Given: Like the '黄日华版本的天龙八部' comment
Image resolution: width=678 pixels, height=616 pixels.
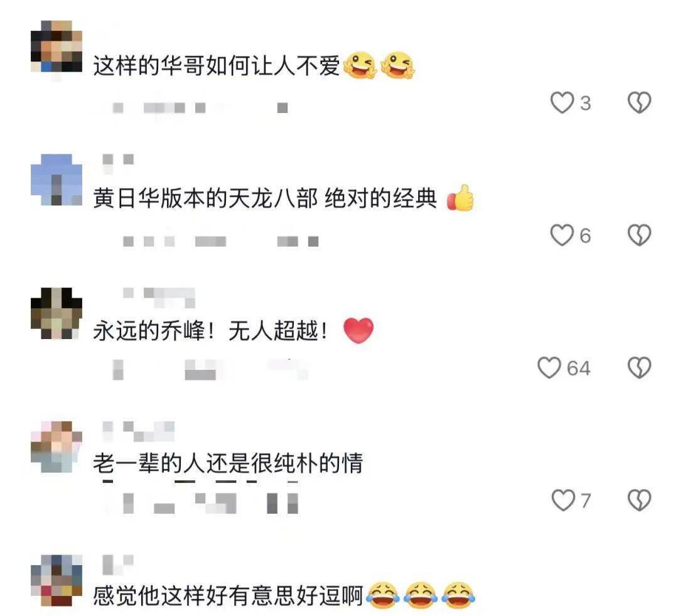Looking at the screenshot, I should (x=562, y=235).
